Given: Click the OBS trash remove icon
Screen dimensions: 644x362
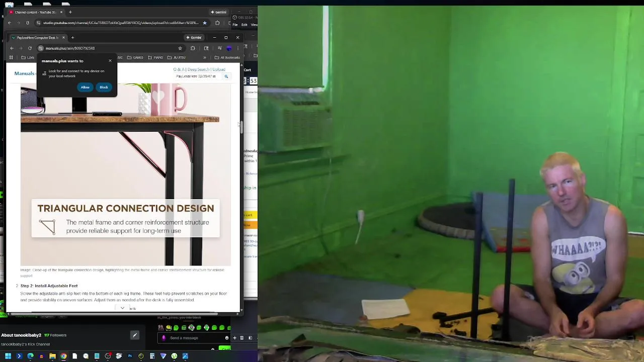Looking at the screenshot, I should [242, 338].
